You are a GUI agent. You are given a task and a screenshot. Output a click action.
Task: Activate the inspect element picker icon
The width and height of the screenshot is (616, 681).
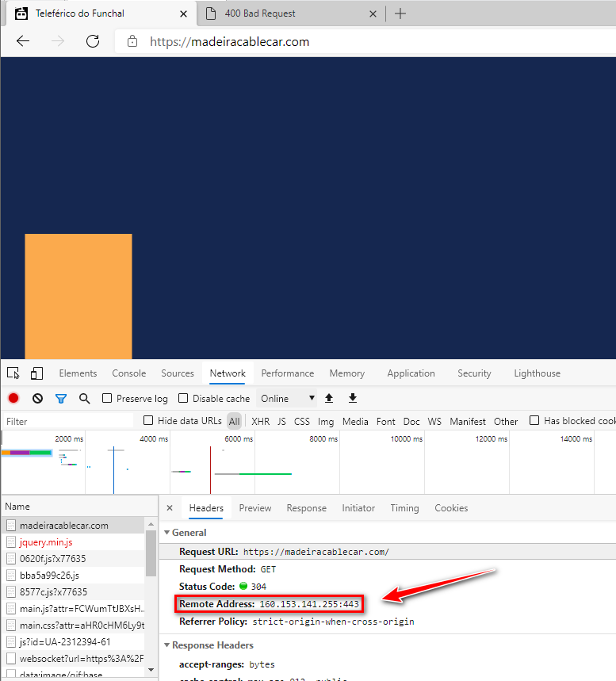pos(13,373)
